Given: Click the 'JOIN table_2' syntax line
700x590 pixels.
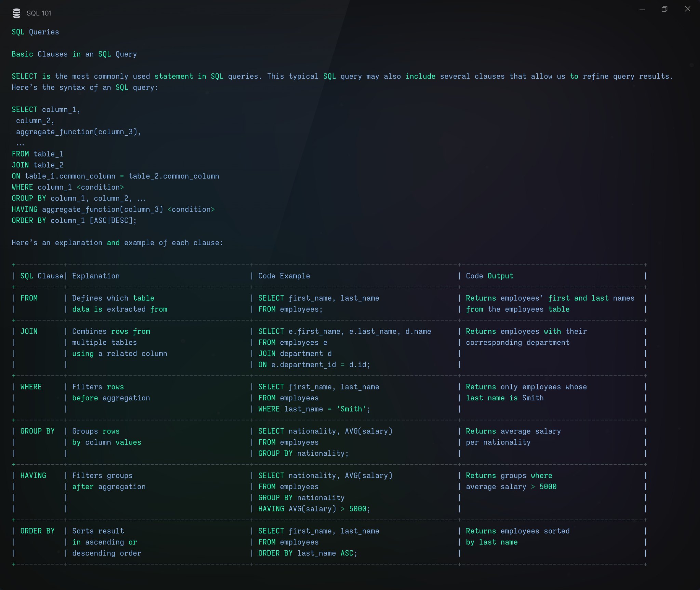Looking at the screenshot, I should [x=38, y=165].
